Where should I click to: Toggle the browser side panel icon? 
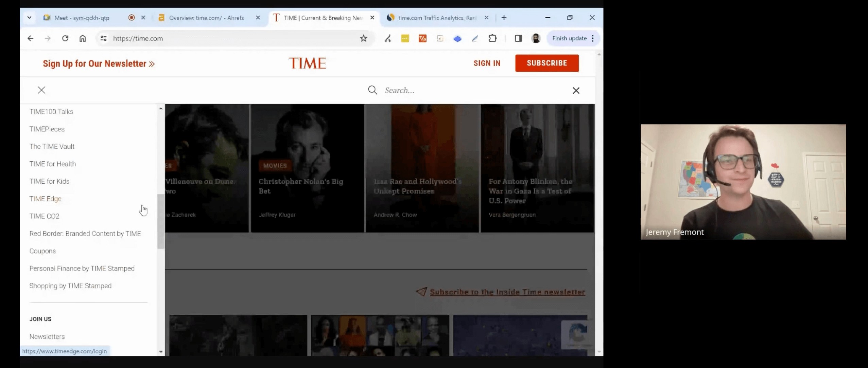(518, 38)
